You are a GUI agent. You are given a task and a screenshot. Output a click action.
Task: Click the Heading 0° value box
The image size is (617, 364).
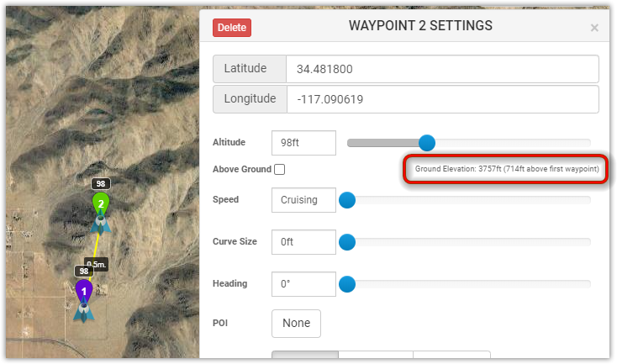click(x=303, y=284)
